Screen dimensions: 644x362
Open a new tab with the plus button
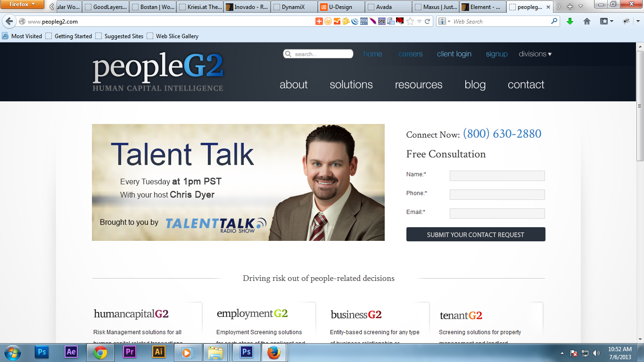pos(570,7)
